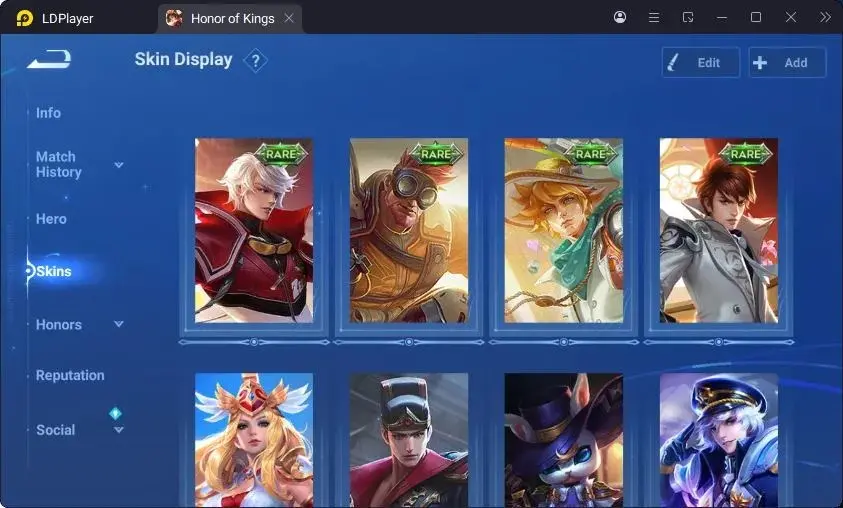Select the military cap red coat skin card
The image size is (843, 508).
(x=409, y=440)
